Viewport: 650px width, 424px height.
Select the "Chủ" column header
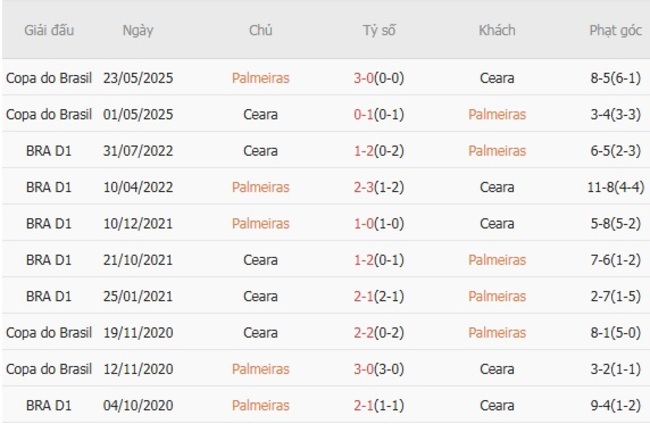[x=260, y=30]
